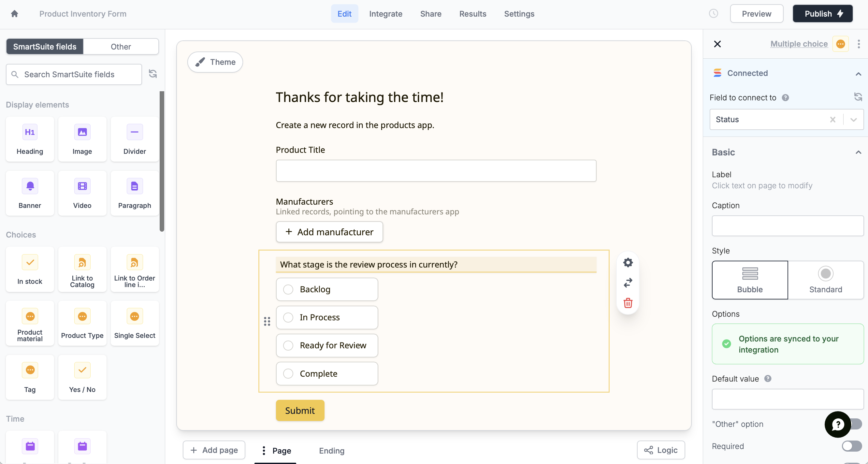This screenshot has width=868, height=464.
Task: Switch to the Integrate tab
Action: coord(385,14)
